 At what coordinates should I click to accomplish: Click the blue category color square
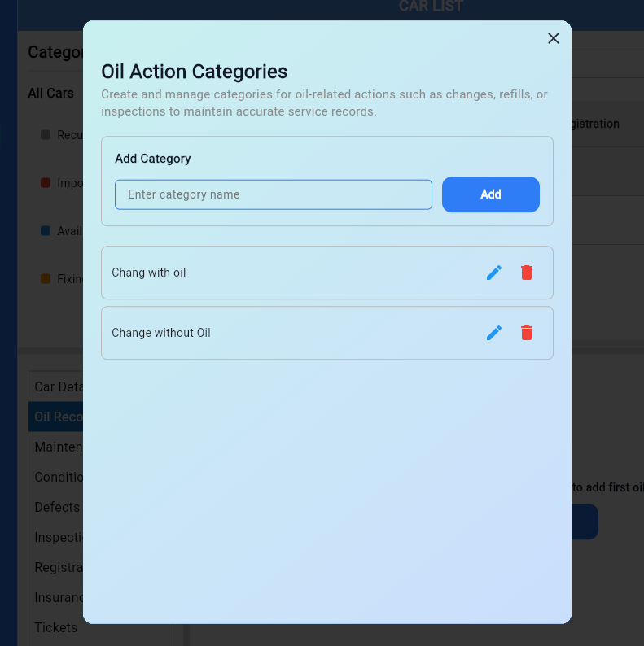(x=46, y=231)
